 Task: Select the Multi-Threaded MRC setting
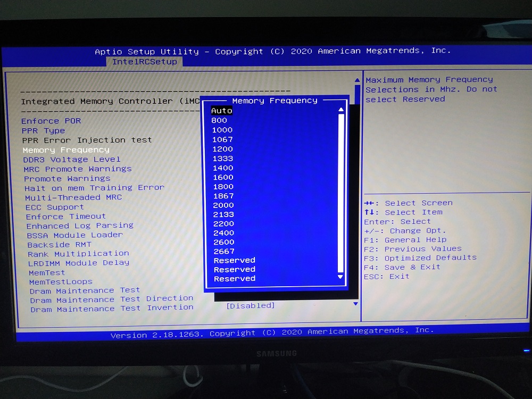pos(73,197)
